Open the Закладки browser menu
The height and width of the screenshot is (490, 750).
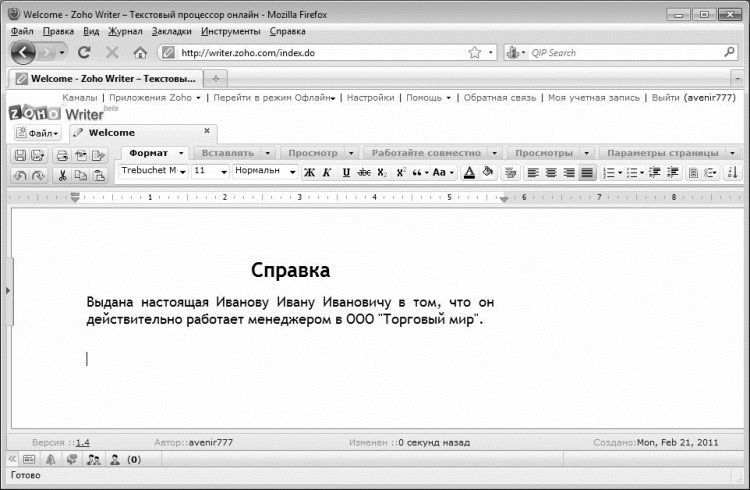click(x=172, y=31)
